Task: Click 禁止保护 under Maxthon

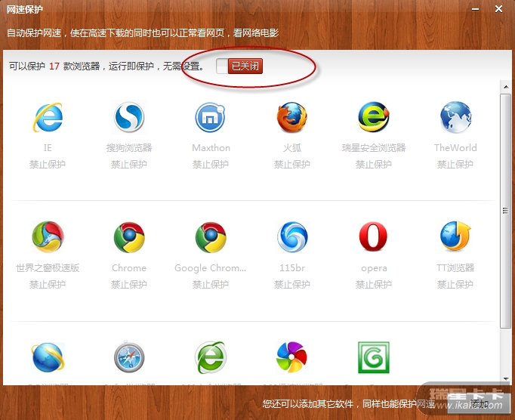Action: click(x=211, y=164)
